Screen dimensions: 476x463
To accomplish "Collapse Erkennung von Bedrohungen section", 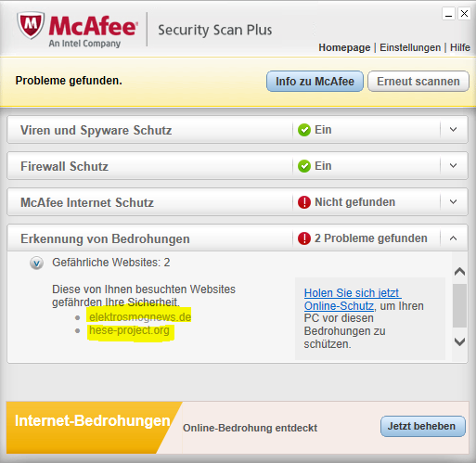I will point(453,238).
